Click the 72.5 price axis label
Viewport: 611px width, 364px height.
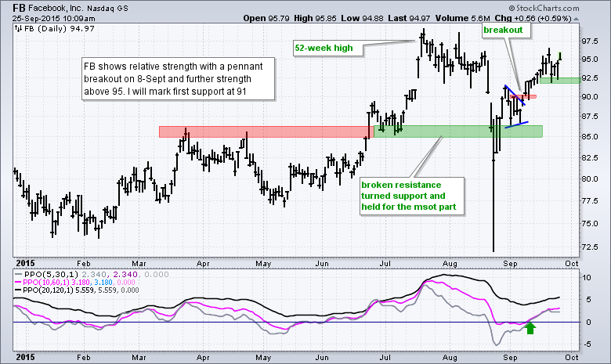[590, 247]
